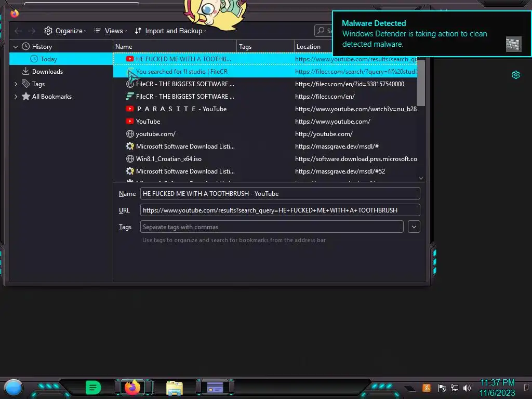Image resolution: width=532 pixels, height=399 pixels.
Task: Click history list scrollbar thumb
Action: point(421,83)
